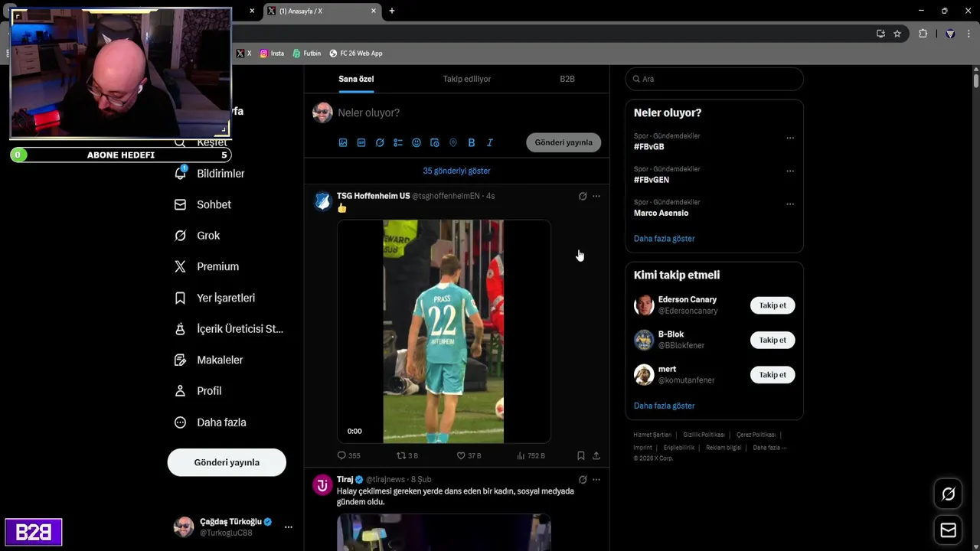Bookmark the TSG Hoffenheim post
This screenshot has height=551, width=980.
[581, 455]
